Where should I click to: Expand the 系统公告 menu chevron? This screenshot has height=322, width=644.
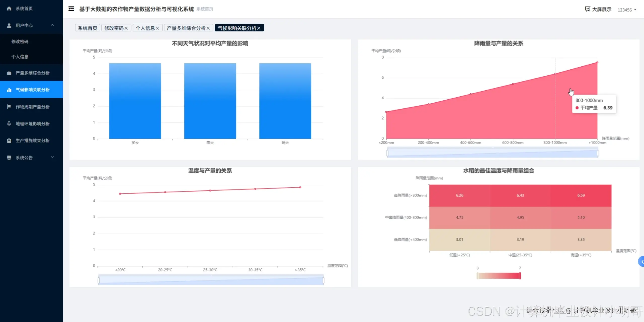[x=52, y=157]
